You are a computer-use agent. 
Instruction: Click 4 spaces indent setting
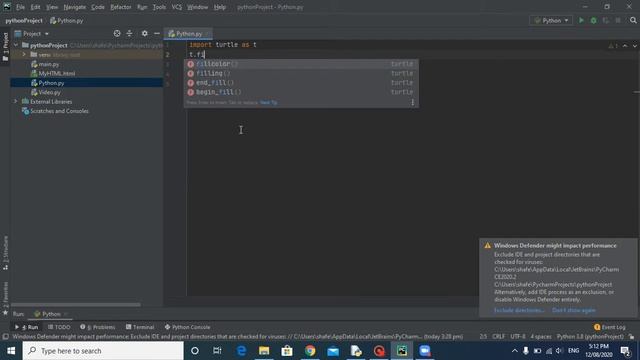click(541, 336)
